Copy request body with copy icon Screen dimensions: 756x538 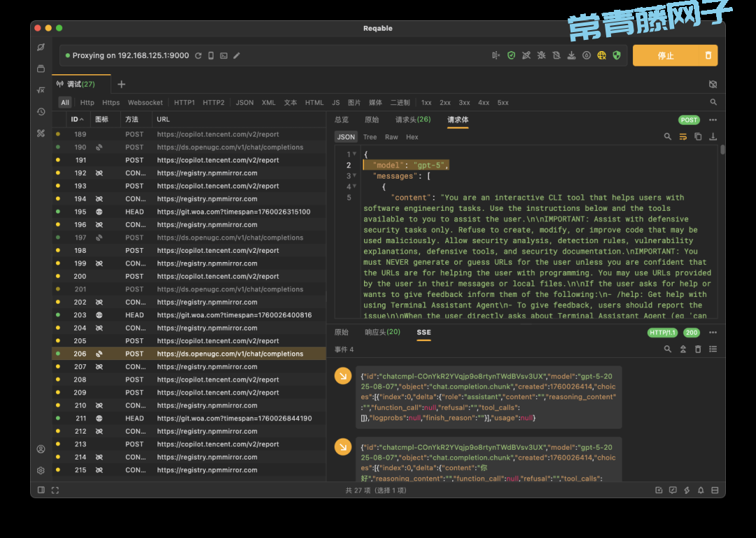point(698,137)
